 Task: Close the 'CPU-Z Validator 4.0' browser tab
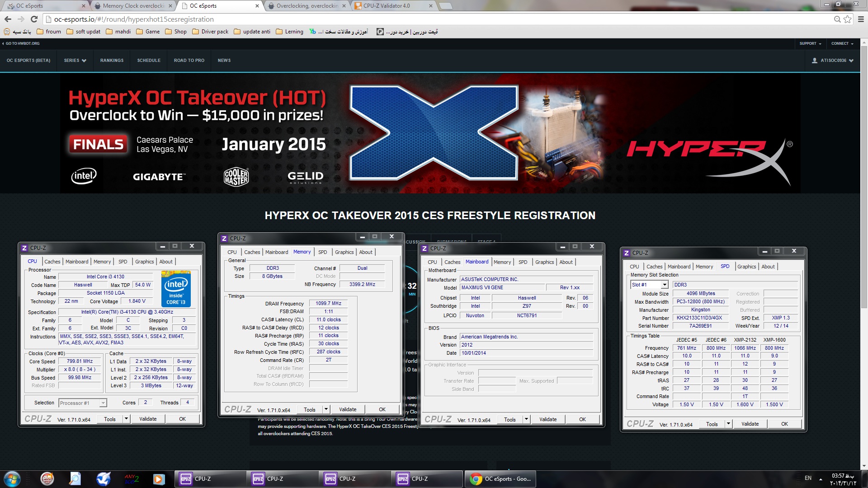430,6
